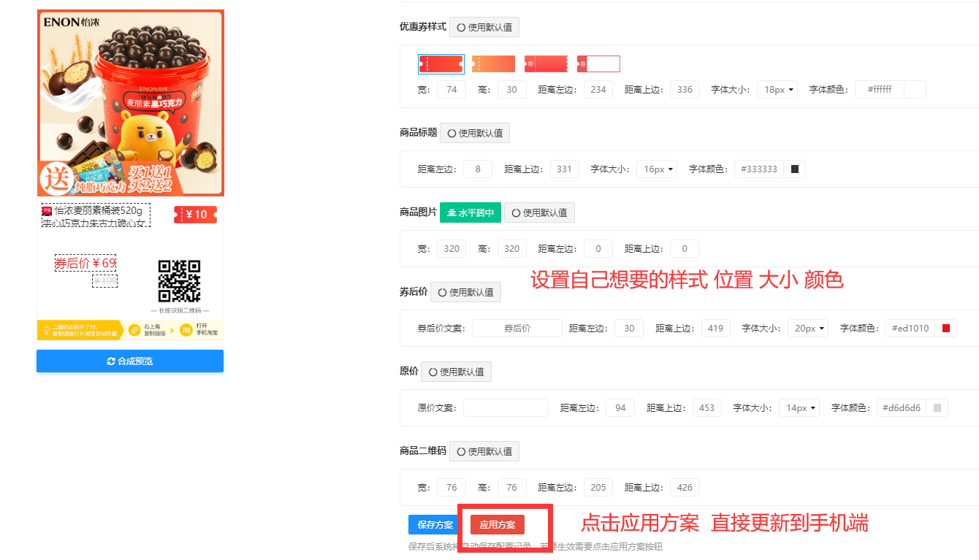The width and height of the screenshot is (979, 560).
Task: Reset 商品图片 with 使用默认值
Action: 539,212
